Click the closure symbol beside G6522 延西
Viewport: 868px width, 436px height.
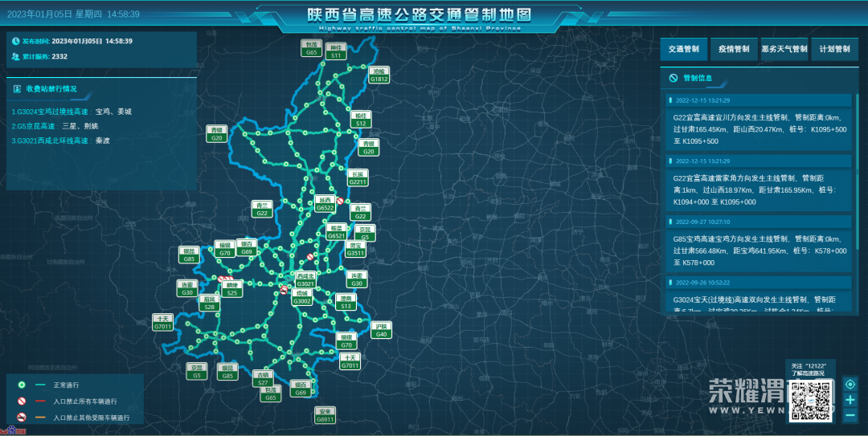(341, 202)
